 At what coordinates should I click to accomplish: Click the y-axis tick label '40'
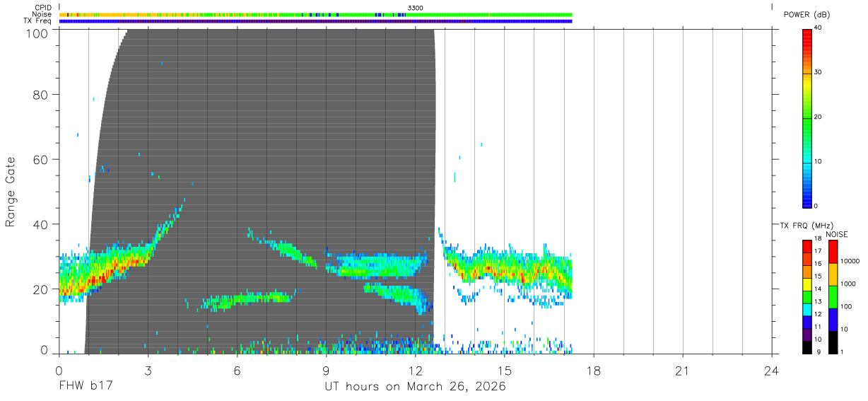coord(39,224)
